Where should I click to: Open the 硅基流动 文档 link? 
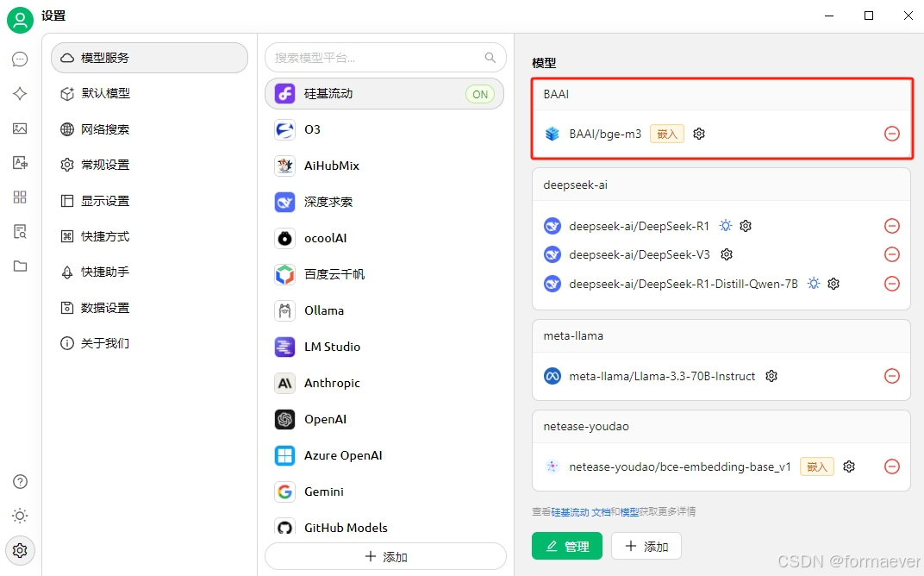pyautogui.click(x=580, y=511)
